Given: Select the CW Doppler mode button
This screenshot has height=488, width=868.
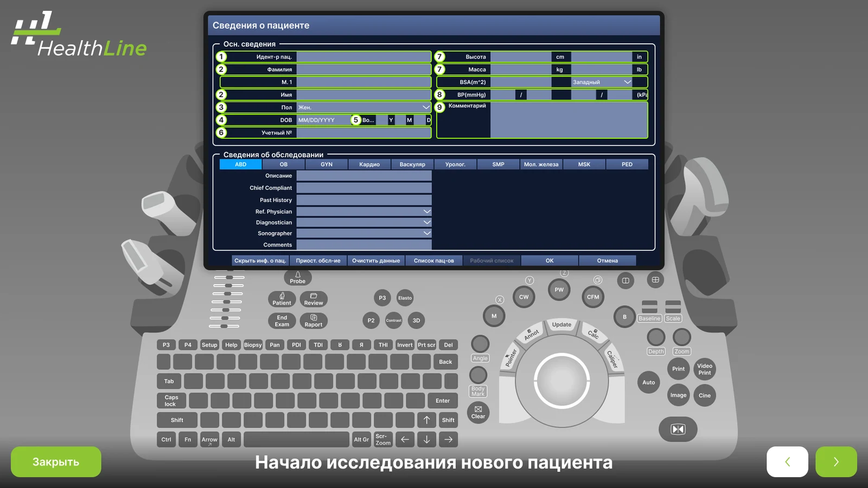Looking at the screenshot, I should point(524,297).
